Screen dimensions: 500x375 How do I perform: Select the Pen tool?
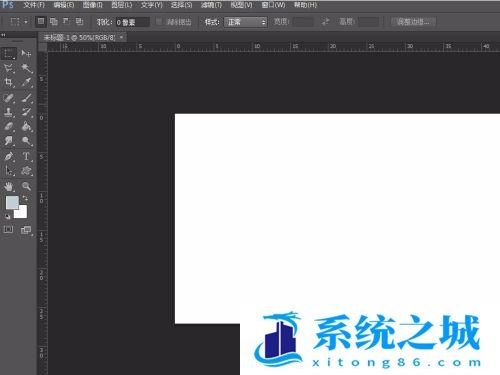[x=9, y=156]
